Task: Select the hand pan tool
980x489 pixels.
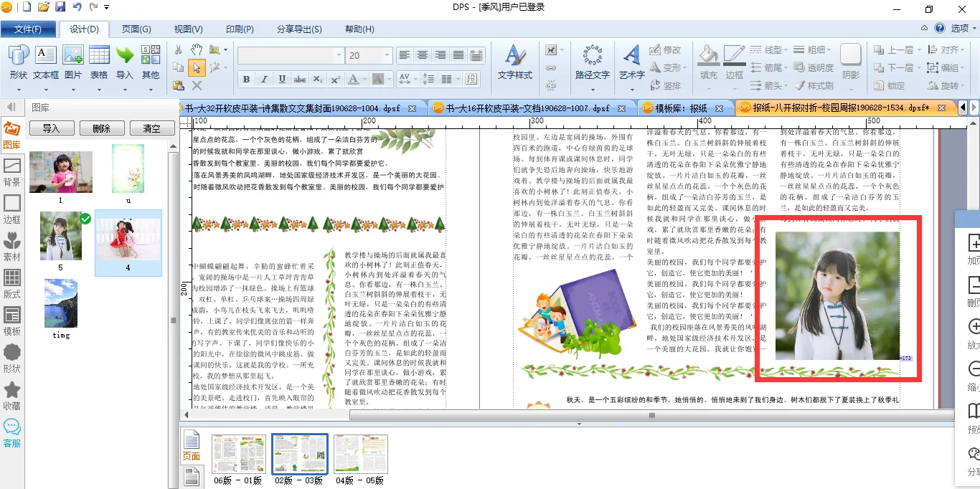Action: pos(197,49)
